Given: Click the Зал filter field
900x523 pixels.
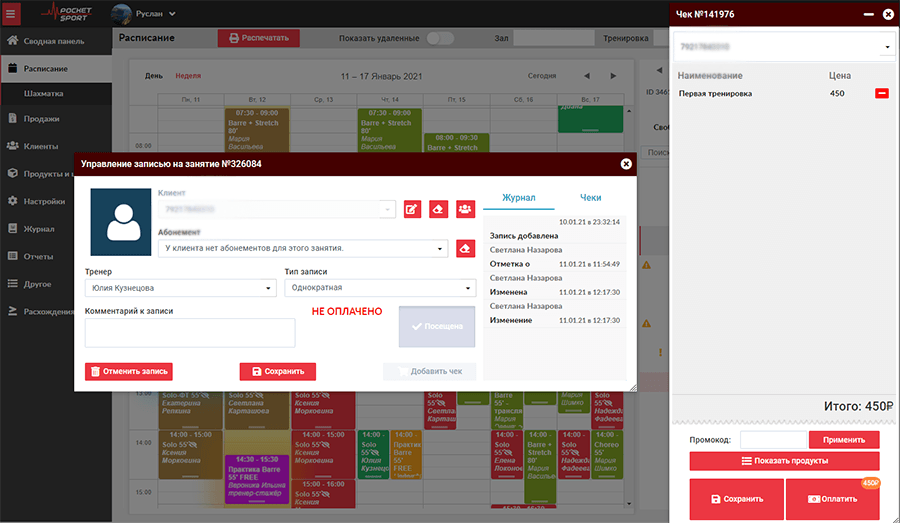Looking at the screenshot, I should pyautogui.click(x=553, y=38).
